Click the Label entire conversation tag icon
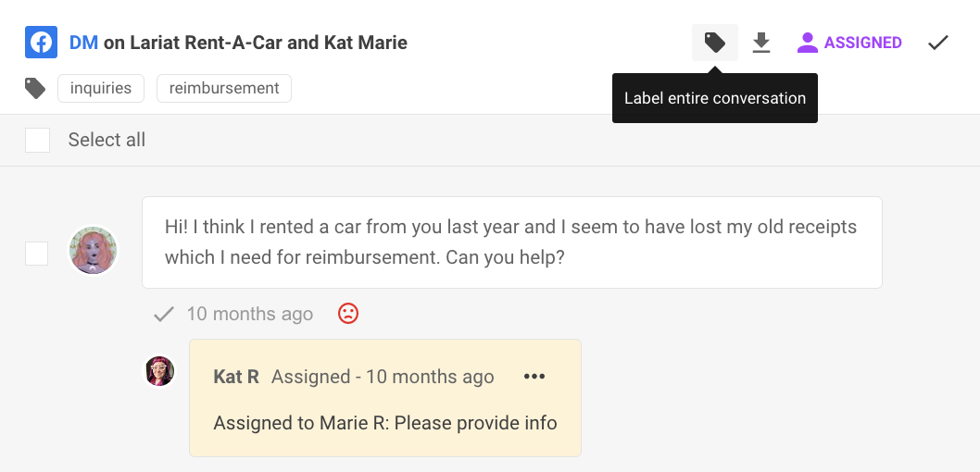Screen dimensions: 980x472 [714, 43]
